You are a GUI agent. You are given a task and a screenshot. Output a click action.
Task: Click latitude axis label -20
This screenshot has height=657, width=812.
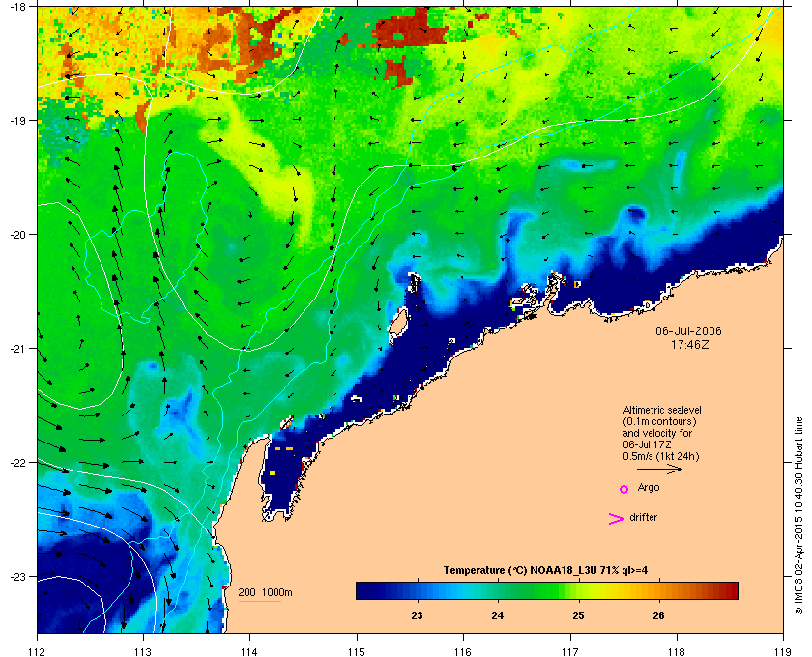[18, 234]
